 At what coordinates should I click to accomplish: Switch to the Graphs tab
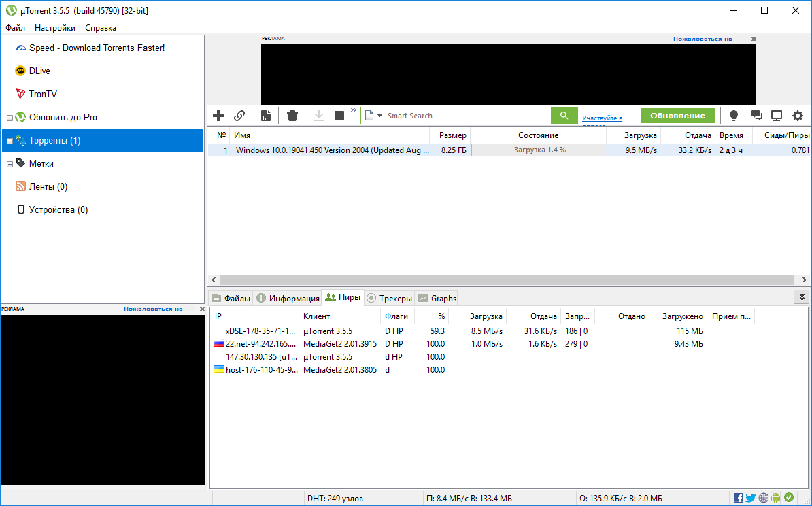click(x=437, y=299)
